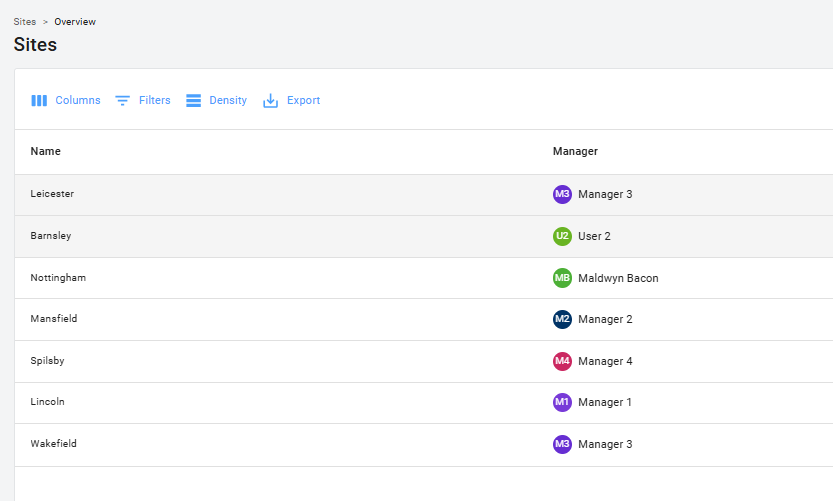
Task: Open the Filters panel
Action: pos(143,100)
